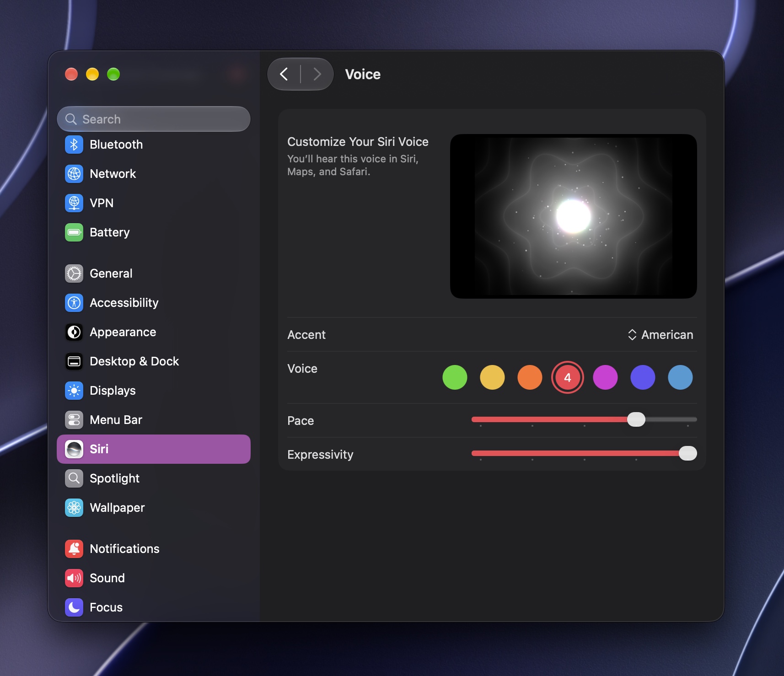Click the Siri icon in sidebar
This screenshot has width=784, height=676.
click(74, 449)
